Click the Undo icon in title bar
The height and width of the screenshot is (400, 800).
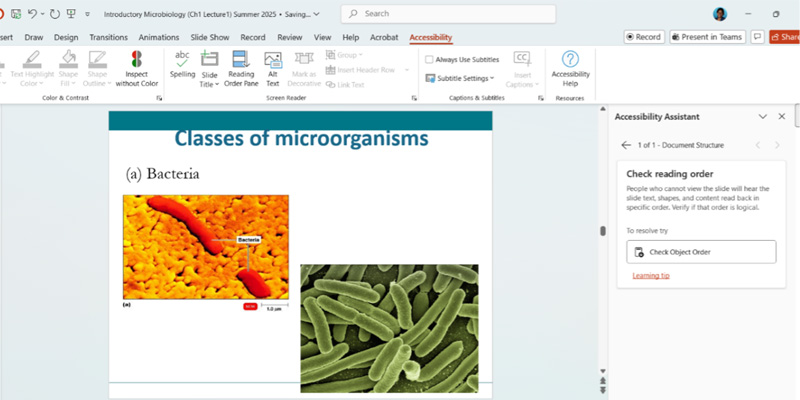click(33, 14)
